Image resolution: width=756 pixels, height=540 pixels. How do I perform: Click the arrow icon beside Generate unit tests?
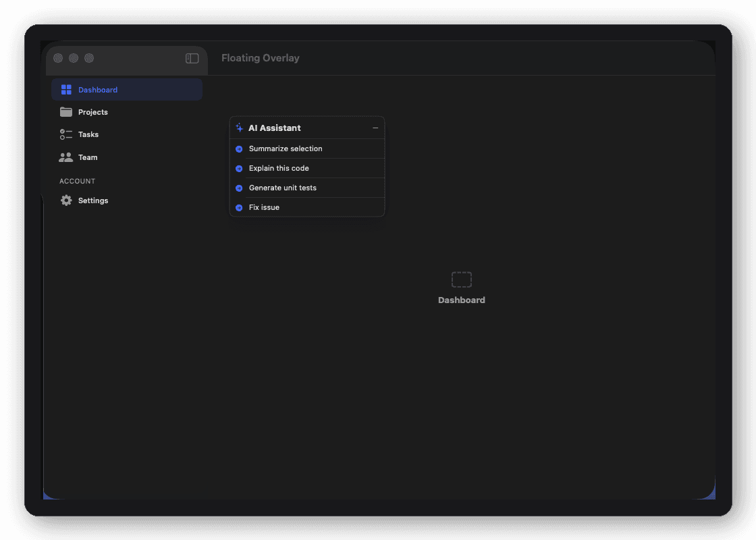239,188
